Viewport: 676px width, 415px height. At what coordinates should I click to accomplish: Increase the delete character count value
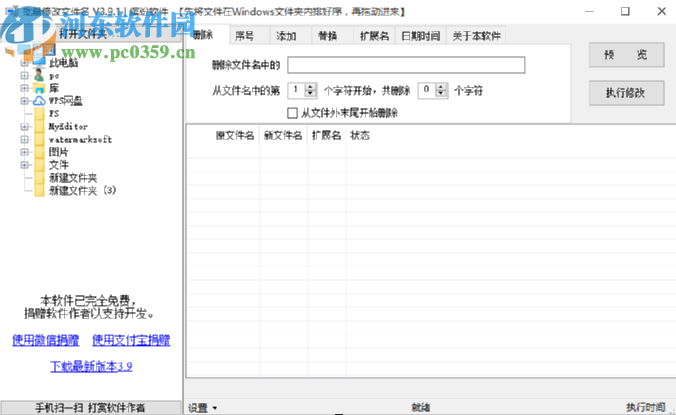click(441, 87)
